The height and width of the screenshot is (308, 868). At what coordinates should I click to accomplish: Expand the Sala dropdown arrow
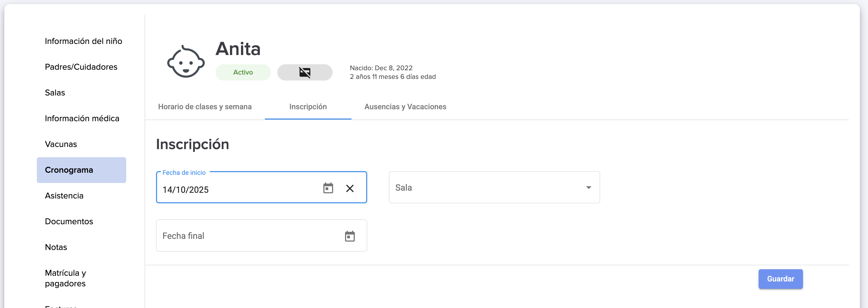click(x=588, y=188)
